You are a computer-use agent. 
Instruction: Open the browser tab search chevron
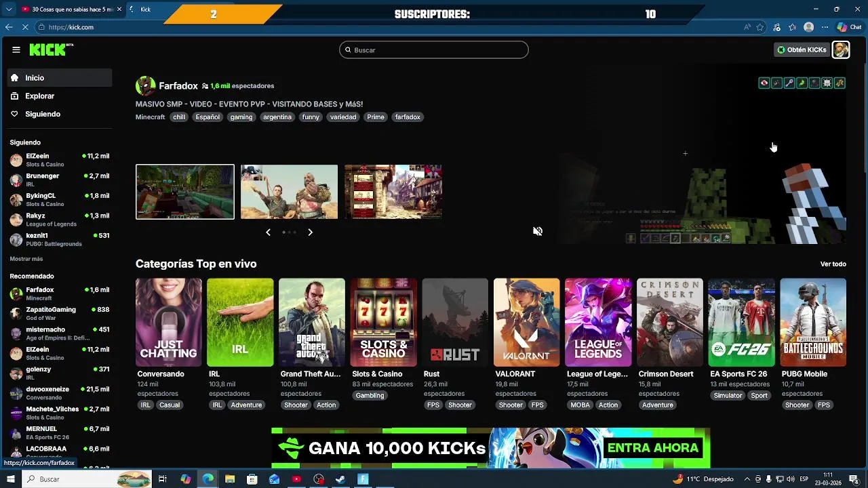[x=9, y=9]
